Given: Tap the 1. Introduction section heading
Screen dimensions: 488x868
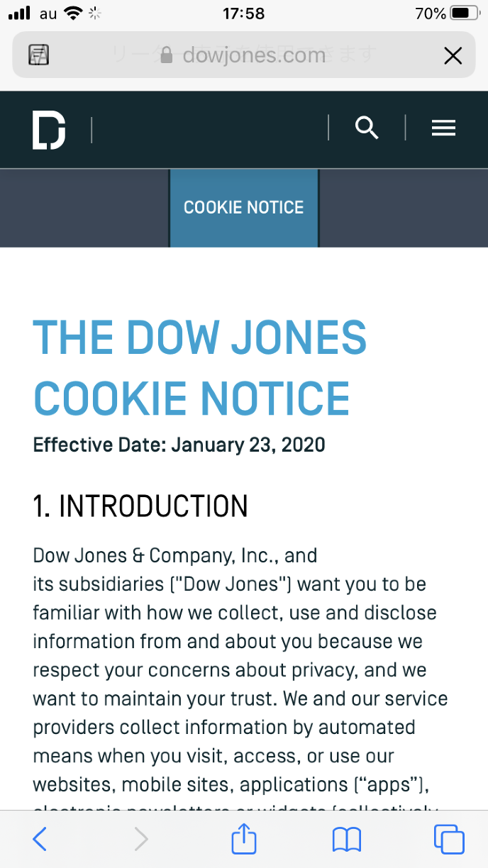Looking at the screenshot, I should (x=140, y=506).
